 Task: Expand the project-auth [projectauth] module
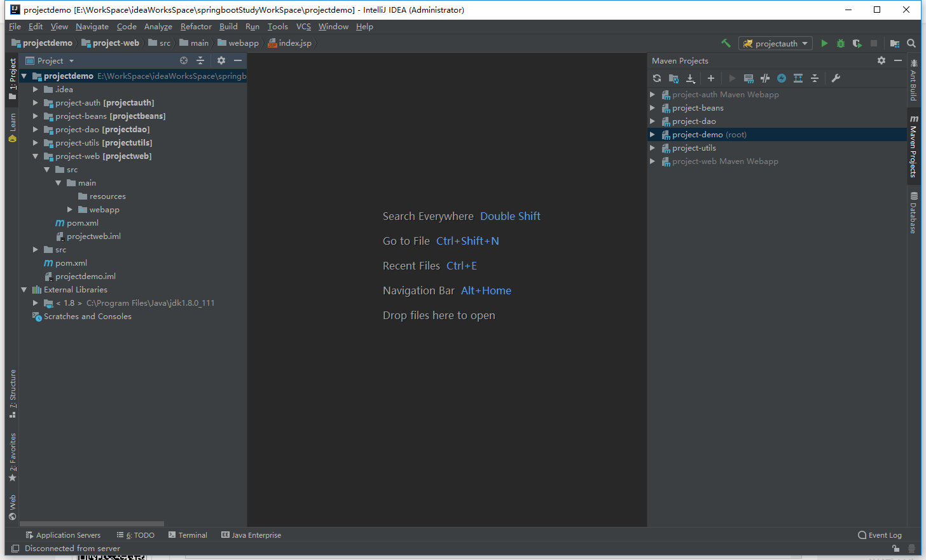36,103
